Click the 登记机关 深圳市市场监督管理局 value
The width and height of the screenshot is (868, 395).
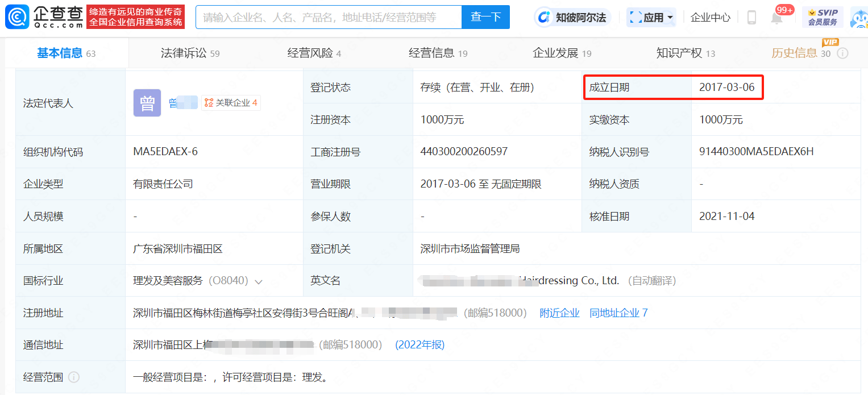click(470, 249)
